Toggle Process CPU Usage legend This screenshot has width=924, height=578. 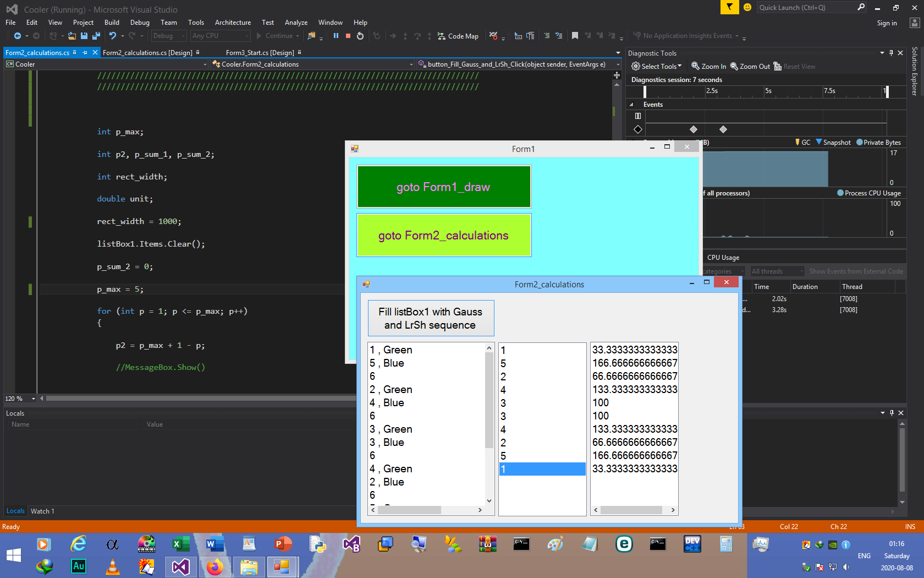[868, 193]
